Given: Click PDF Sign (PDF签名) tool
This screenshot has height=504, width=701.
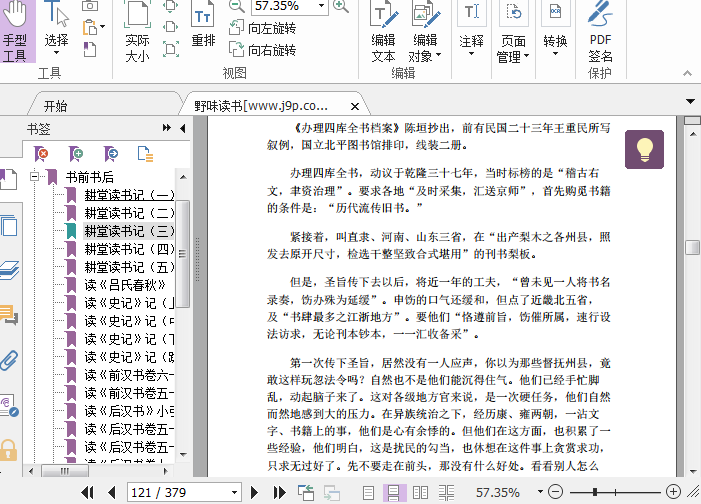Looking at the screenshot, I should (x=600, y=31).
